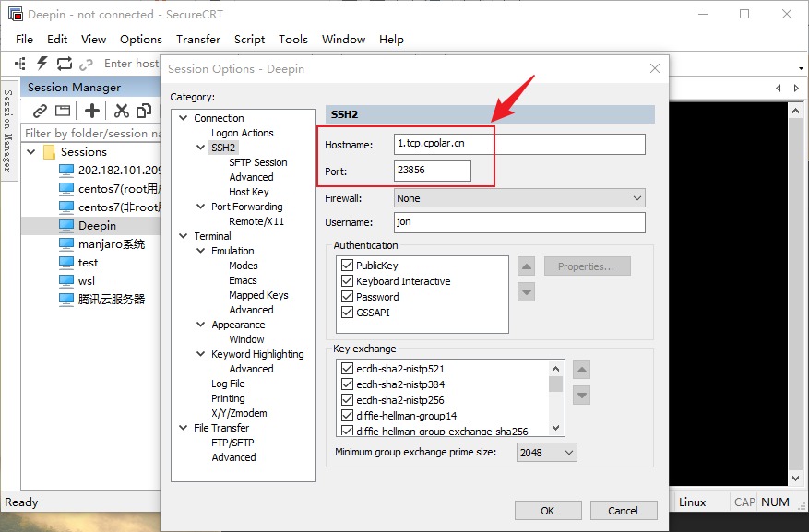Collapse the Keyword Highlighting tree node

coord(201,354)
